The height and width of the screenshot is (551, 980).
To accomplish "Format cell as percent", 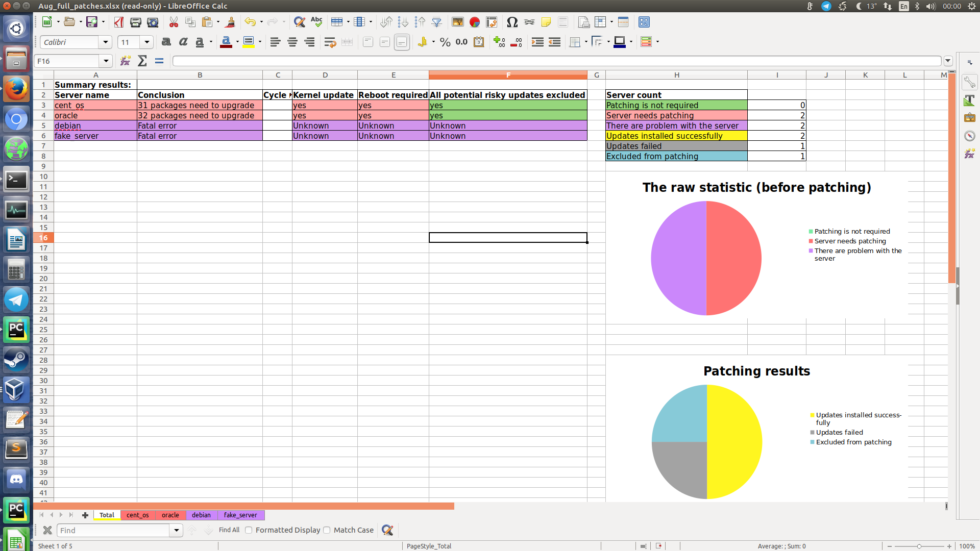I will tap(445, 42).
